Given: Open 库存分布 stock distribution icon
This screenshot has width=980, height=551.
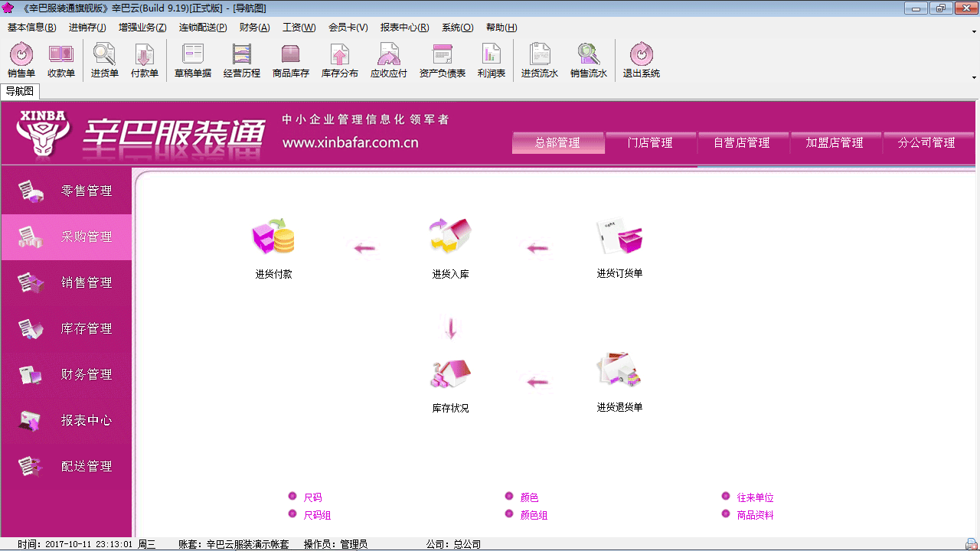Looking at the screenshot, I should [340, 60].
